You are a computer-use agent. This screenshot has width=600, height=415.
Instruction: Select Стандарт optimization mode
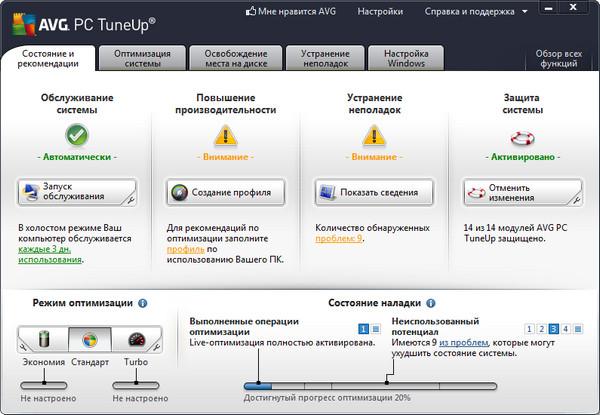(x=90, y=339)
